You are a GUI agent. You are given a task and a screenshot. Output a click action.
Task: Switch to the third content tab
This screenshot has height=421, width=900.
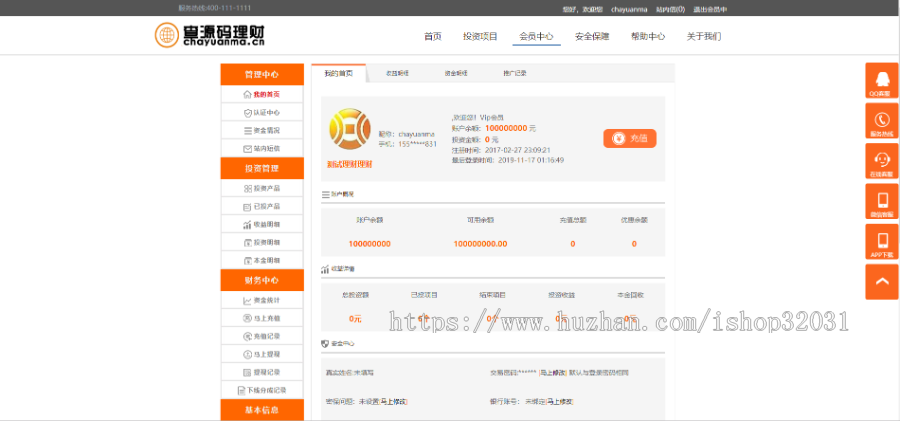click(456, 74)
